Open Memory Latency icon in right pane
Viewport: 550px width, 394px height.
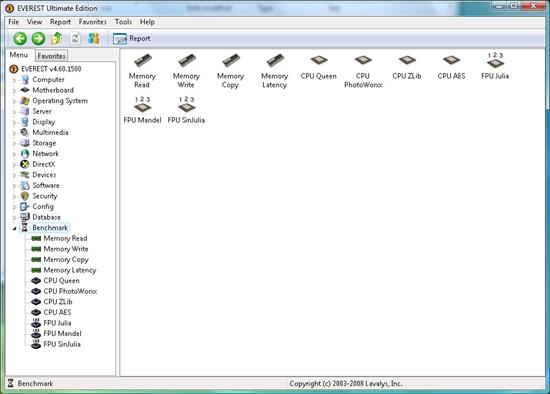click(x=275, y=71)
